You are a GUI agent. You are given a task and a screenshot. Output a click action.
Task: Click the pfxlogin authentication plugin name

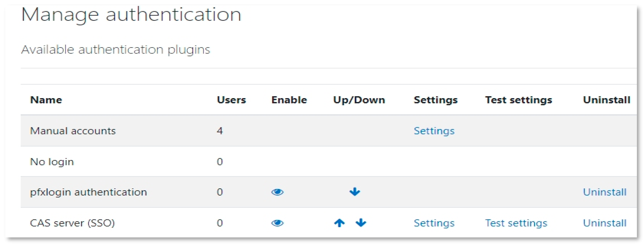tap(88, 192)
